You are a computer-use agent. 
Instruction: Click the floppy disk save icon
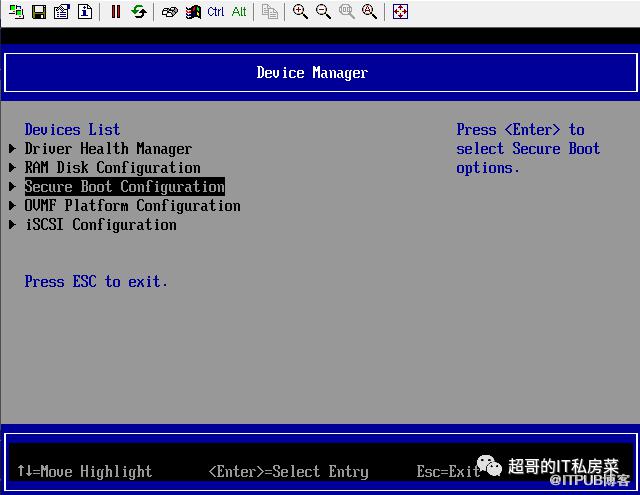(39, 12)
